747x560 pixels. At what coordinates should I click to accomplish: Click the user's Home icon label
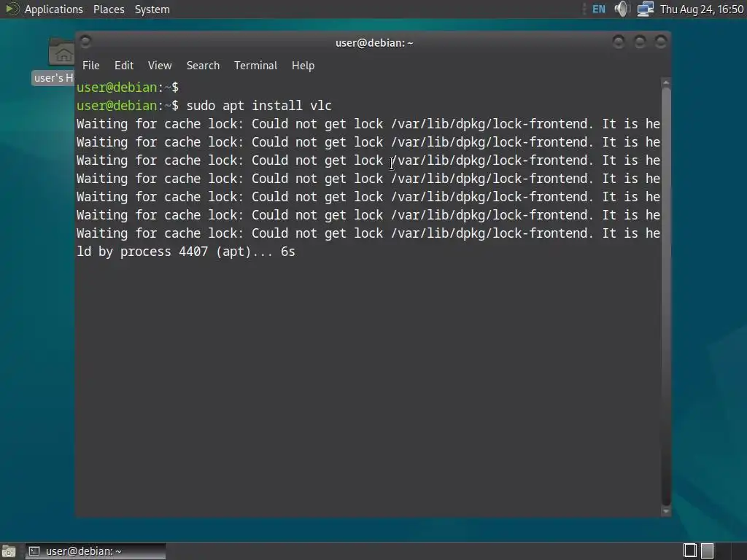53,77
